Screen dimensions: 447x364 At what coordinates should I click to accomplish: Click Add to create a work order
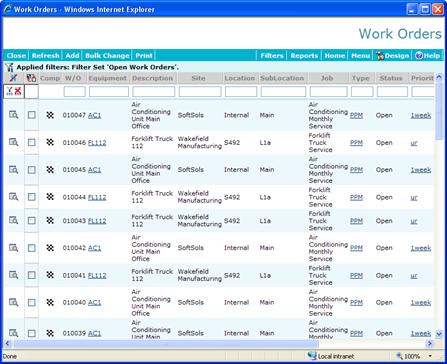point(72,56)
